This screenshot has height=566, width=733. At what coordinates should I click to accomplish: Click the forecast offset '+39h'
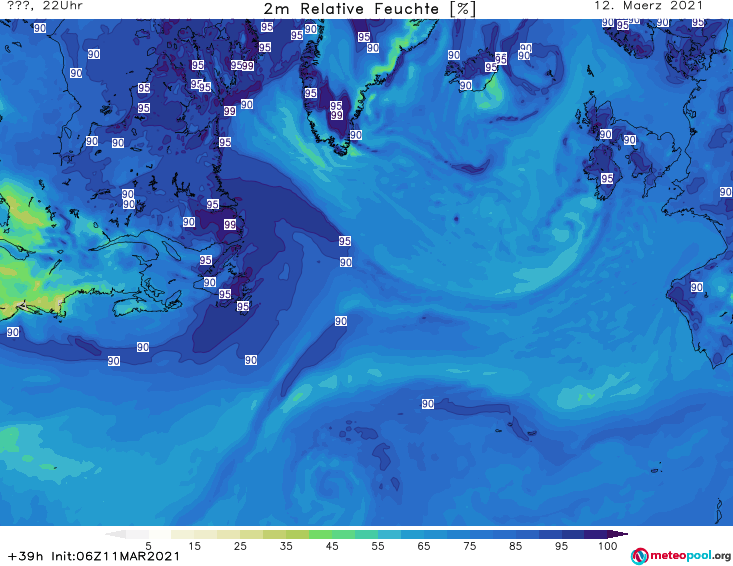[x=25, y=556]
